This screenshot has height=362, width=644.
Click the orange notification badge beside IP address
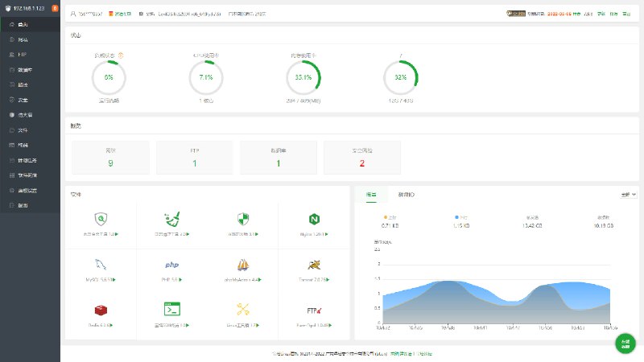pyautogui.click(x=54, y=8)
